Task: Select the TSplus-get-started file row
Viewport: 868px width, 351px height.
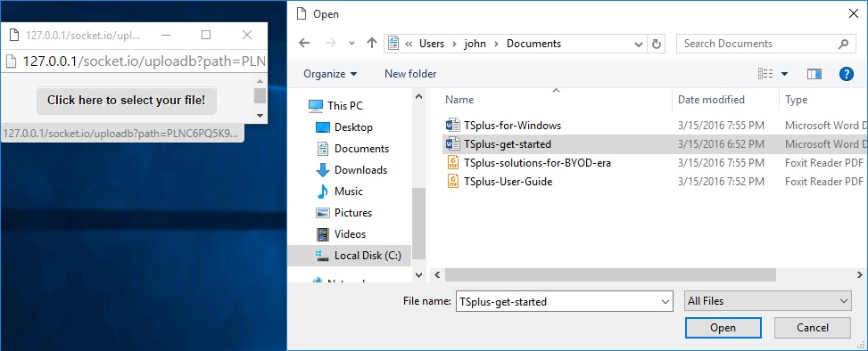Action: coord(656,144)
